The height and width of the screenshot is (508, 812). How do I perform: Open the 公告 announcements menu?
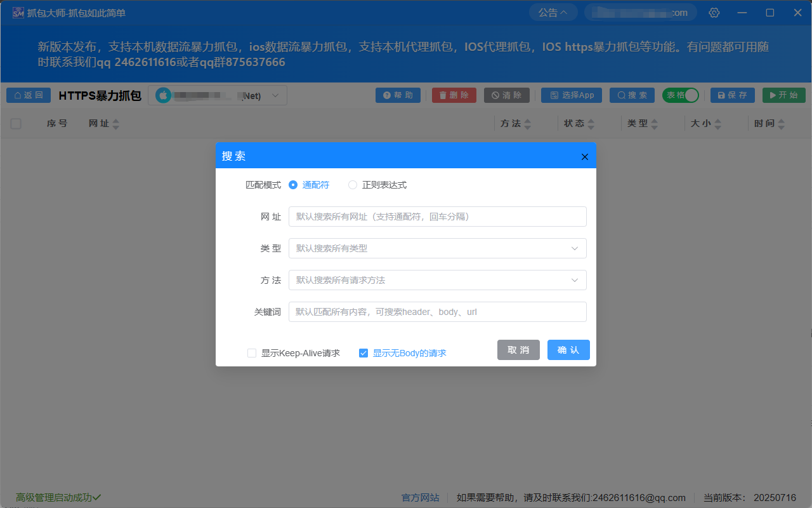tap(553, 11)
